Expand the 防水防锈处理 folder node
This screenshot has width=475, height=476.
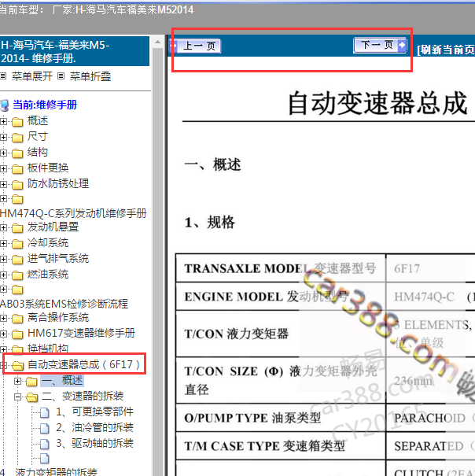tap(3, 184)
